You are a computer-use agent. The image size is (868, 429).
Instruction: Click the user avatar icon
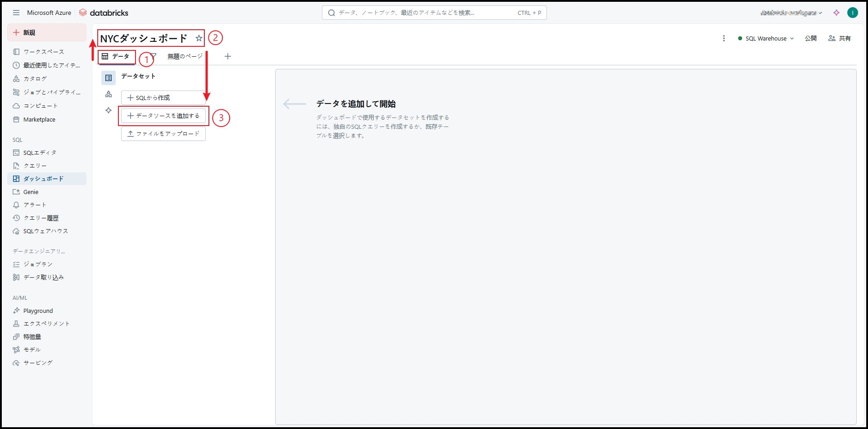[853, 13]
